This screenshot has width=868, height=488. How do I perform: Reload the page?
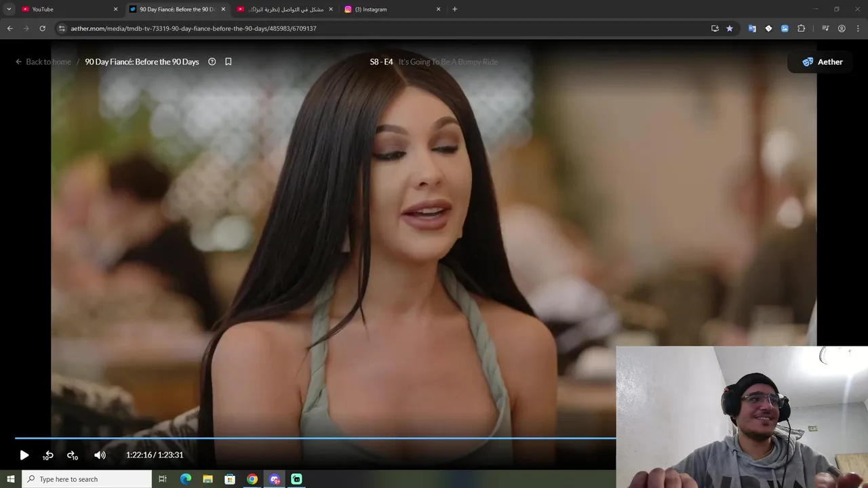click(42, 28)
